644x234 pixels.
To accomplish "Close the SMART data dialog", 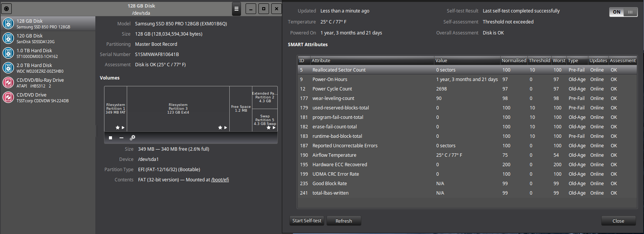I will pos(618,221).
